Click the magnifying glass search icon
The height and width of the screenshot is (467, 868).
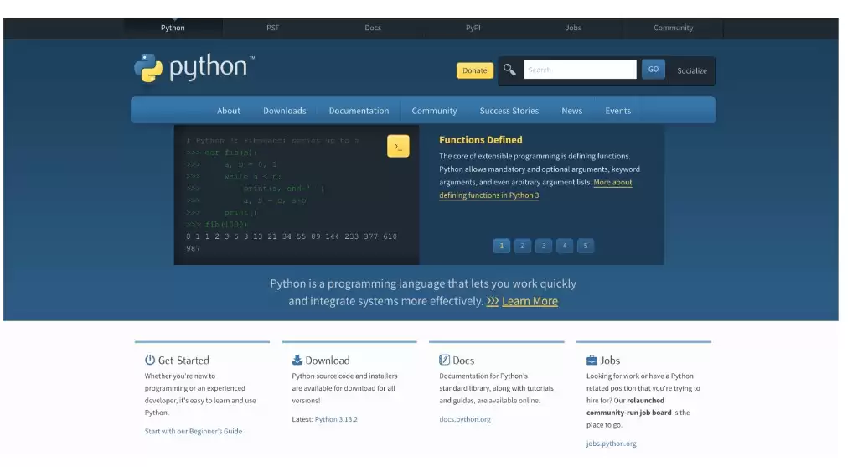[x=509, y=70]
